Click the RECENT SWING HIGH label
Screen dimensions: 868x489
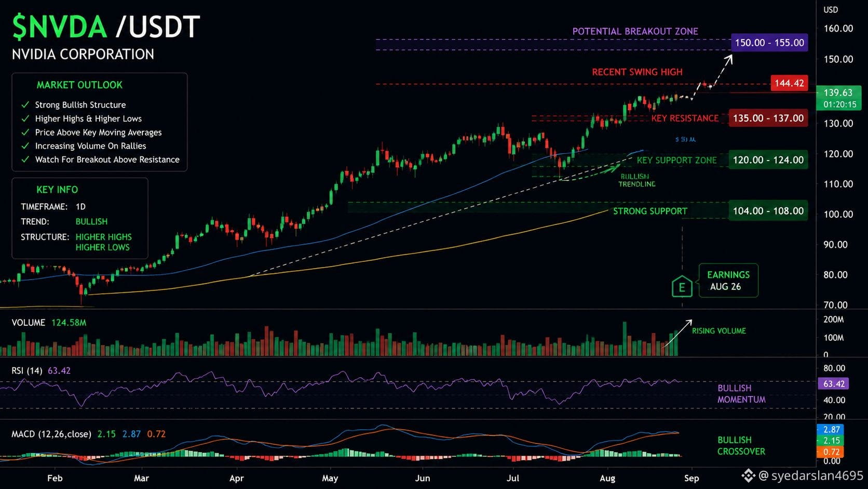[637, 72]
